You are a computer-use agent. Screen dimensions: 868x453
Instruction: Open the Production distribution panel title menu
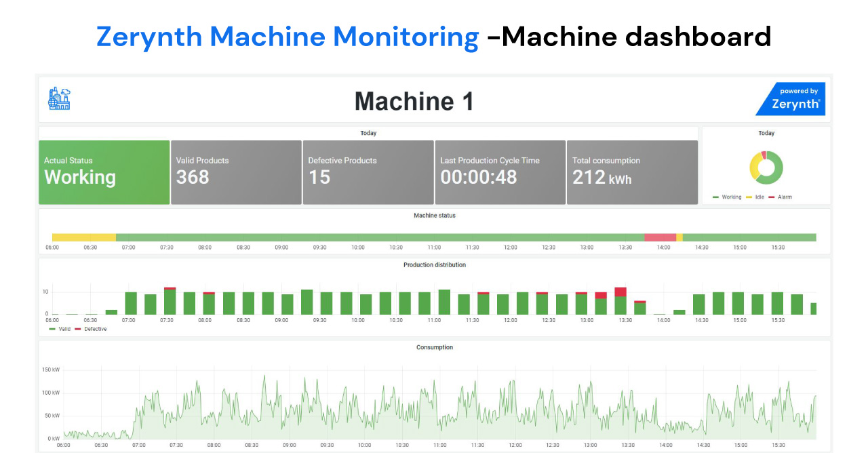[435, 265]
